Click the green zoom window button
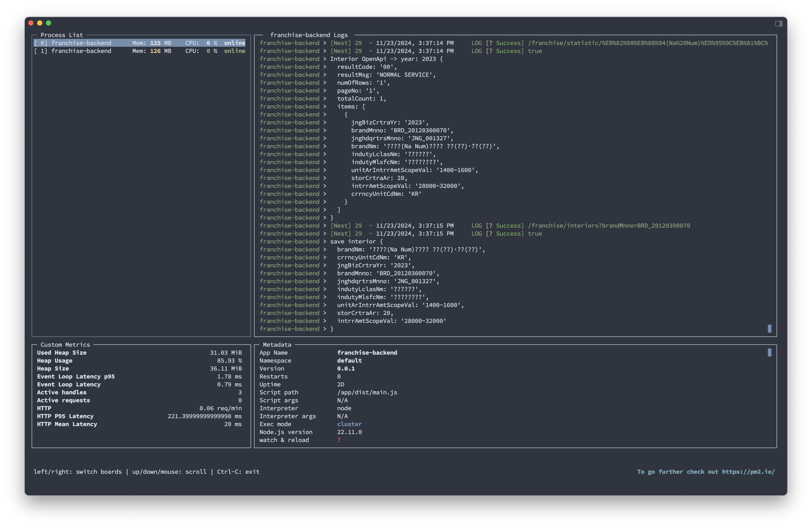 click(x=49, y=23)
